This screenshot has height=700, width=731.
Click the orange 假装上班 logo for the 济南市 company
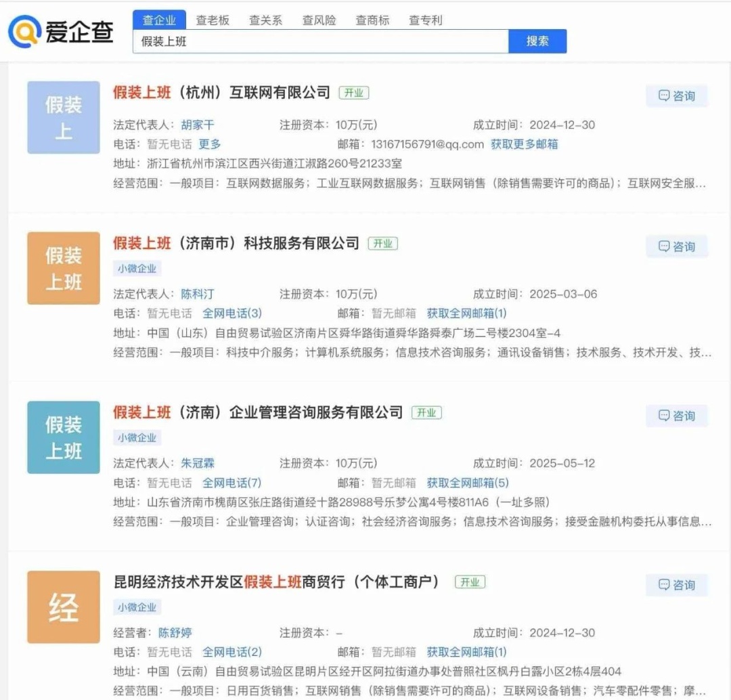click(64, 268)
